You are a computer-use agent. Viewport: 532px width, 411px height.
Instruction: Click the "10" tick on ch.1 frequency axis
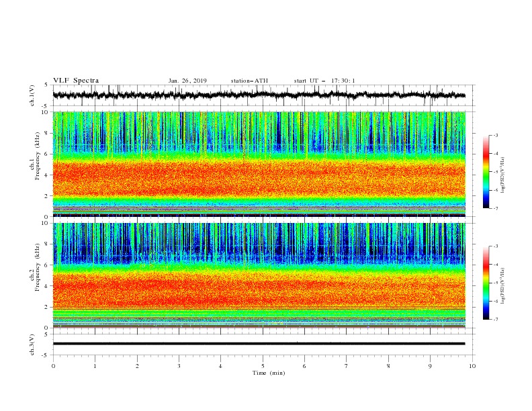click(x=46, y=112)
